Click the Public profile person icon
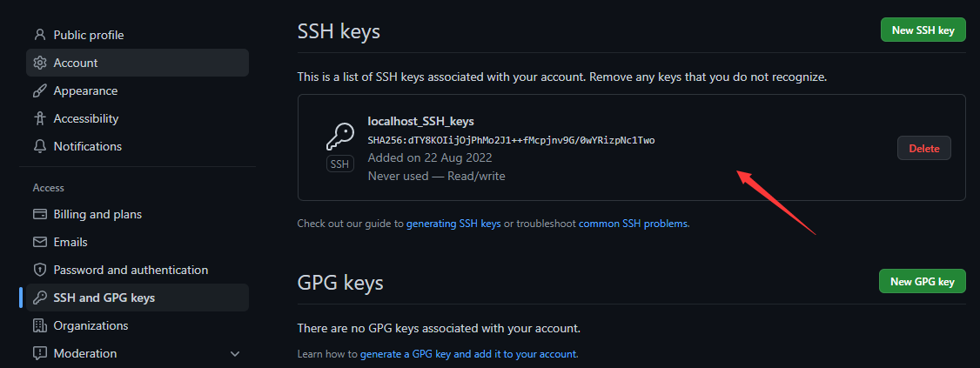The width and height of the screenshot is (980, 368). click(x=39, y=35)
